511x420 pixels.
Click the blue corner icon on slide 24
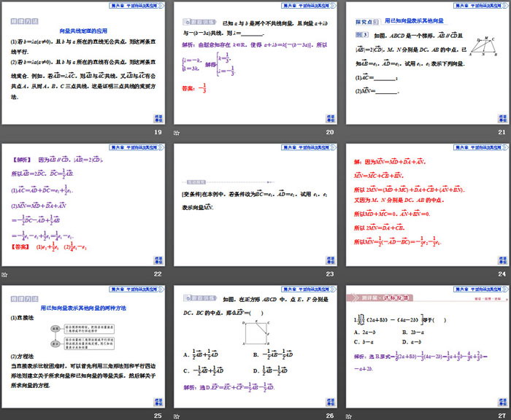point(502,260)
